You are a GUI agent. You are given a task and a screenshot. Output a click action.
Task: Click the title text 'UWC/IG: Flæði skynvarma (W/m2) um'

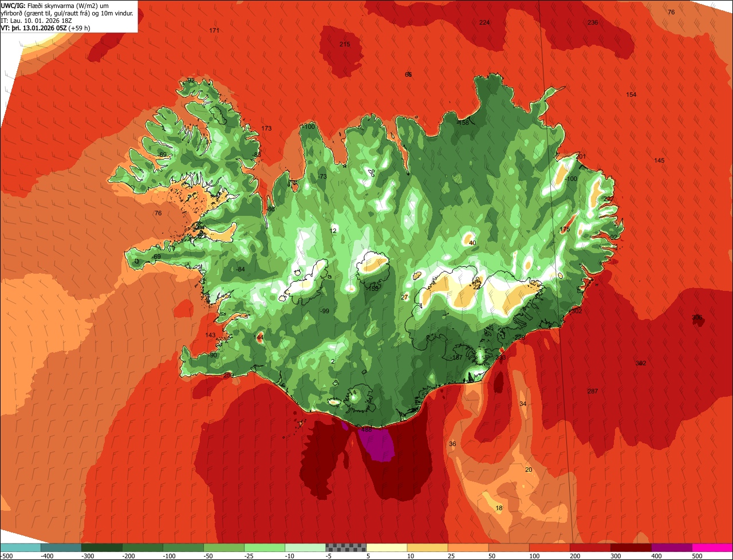click(x=56, y=5)
